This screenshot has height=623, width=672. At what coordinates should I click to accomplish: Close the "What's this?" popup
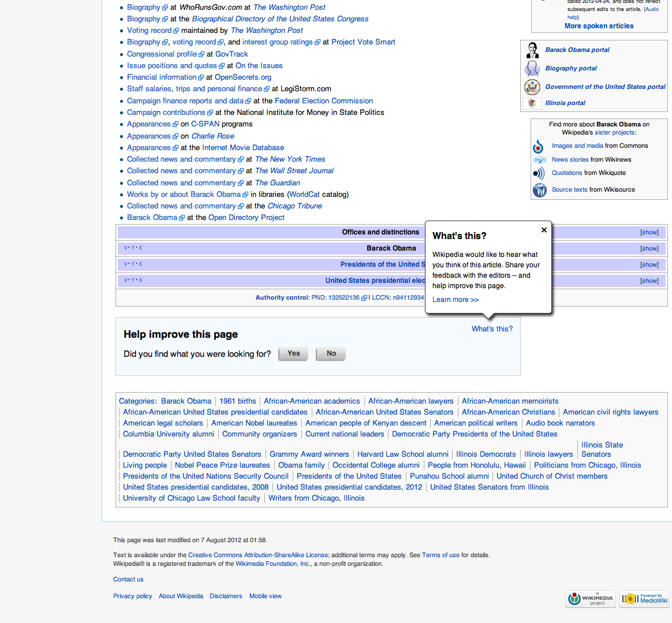(544, 230)
